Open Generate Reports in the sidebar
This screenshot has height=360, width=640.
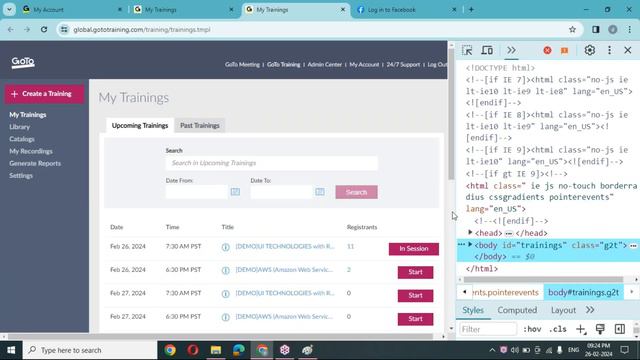click(35, 163)
